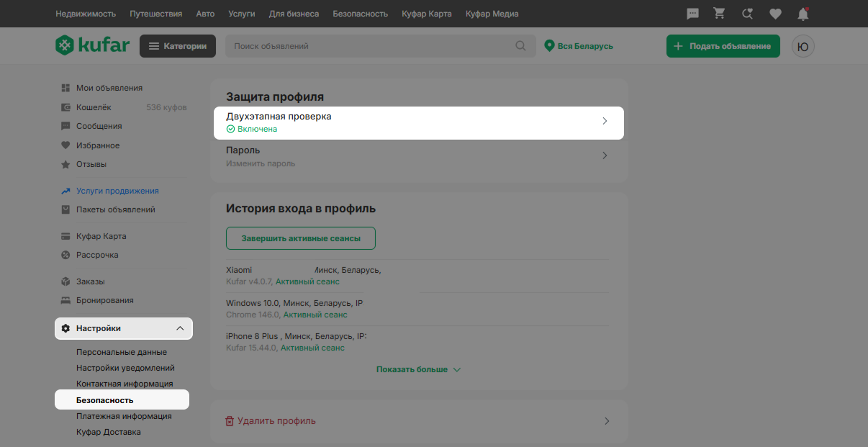Click the Бронирования bed icon

(65, 300)
